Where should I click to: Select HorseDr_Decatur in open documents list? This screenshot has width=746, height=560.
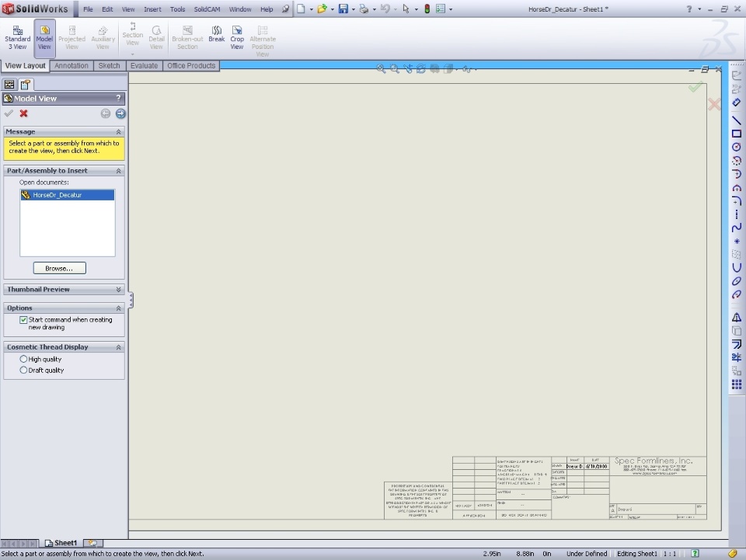(67, 195)
